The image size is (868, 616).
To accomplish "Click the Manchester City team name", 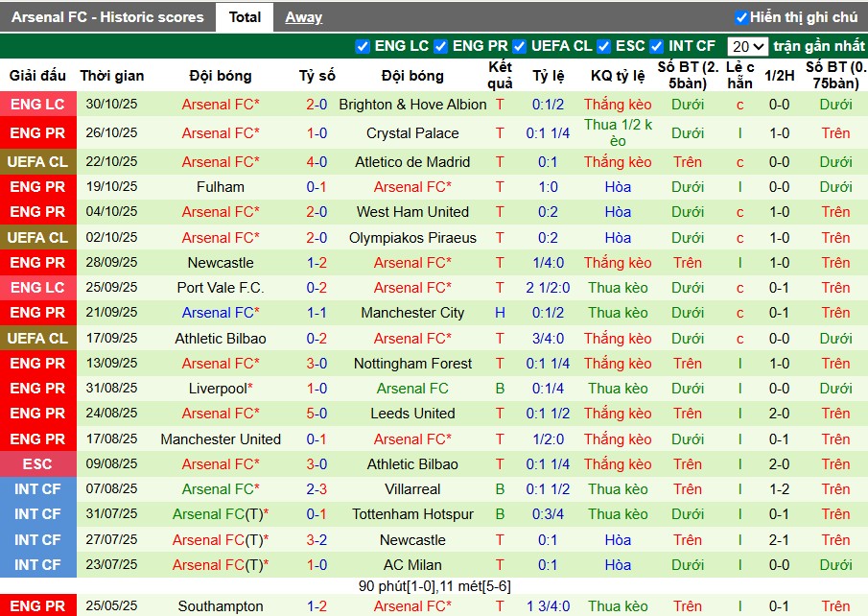I will pyautogui.click(x=412, y=313).
